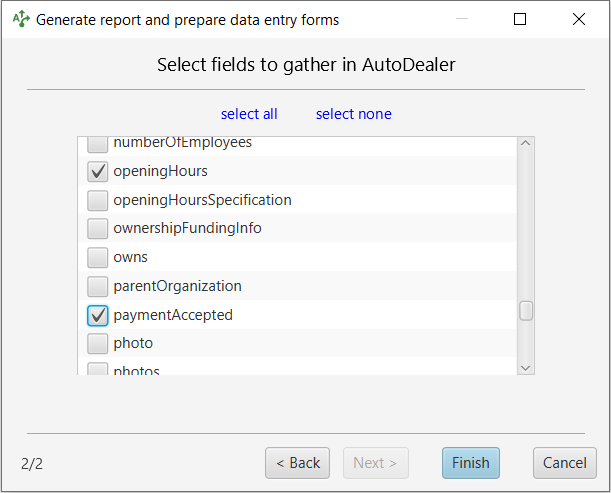Tick the owns checkbox
Image resolution: width=611 pixels, height=493 pixels.
(x=97, y=258)
